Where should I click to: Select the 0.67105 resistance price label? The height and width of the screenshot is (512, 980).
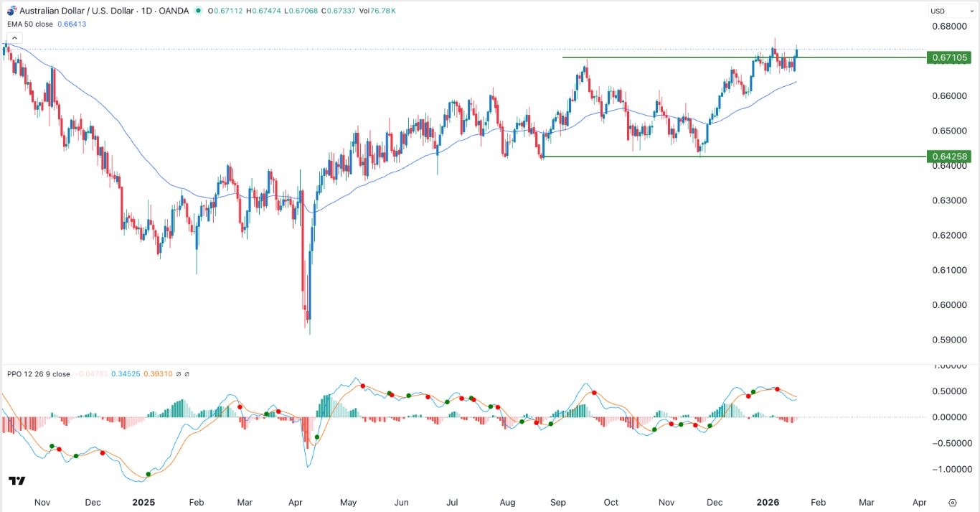coord(950,57)
